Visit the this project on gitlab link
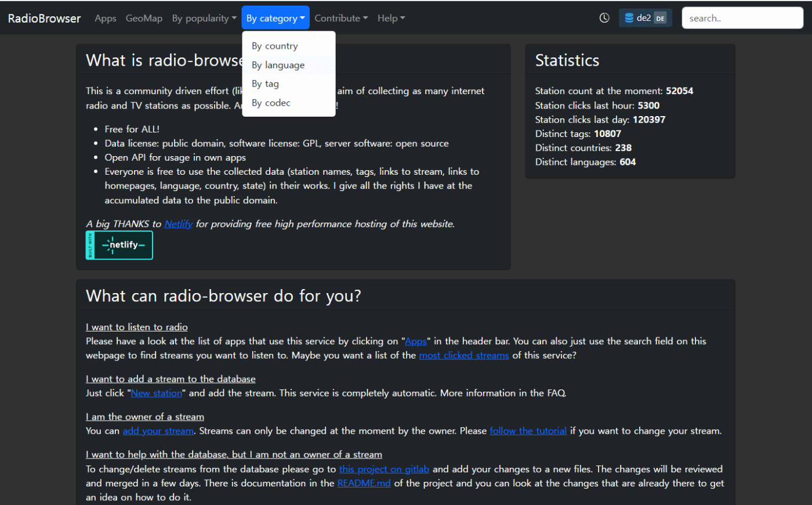The image size is (812, 505). click(384, 469)
